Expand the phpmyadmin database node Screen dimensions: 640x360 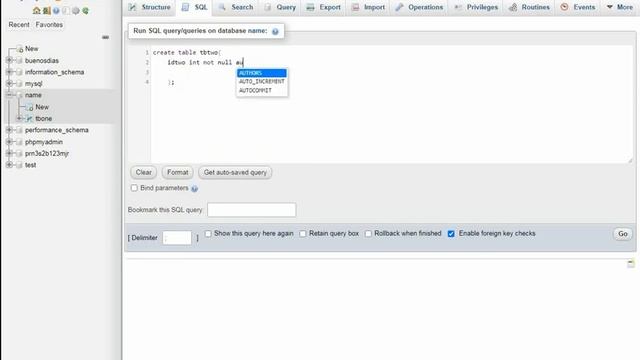[9, 142]
